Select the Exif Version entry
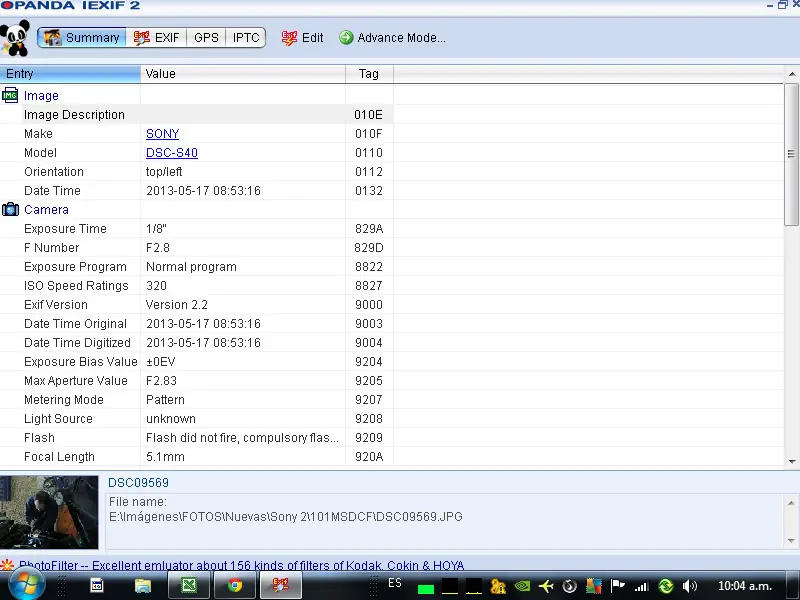Screen dimensions: 800x600 [x=56, y=305]
